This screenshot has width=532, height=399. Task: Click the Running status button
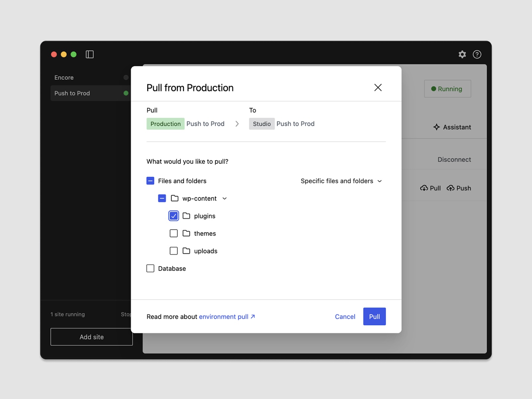[x=448, y=89]
